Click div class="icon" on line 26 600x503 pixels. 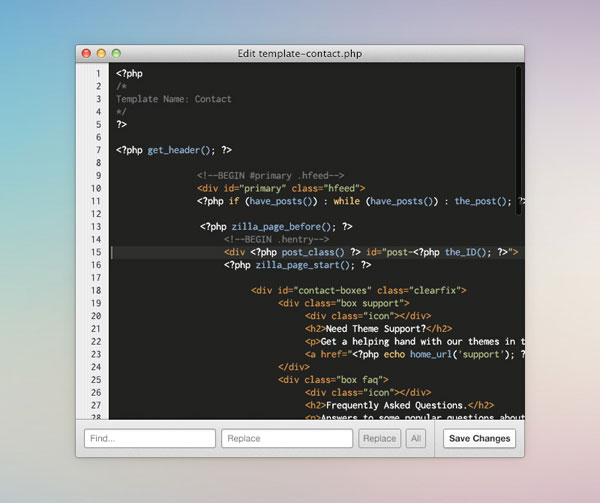click(368, 392)
